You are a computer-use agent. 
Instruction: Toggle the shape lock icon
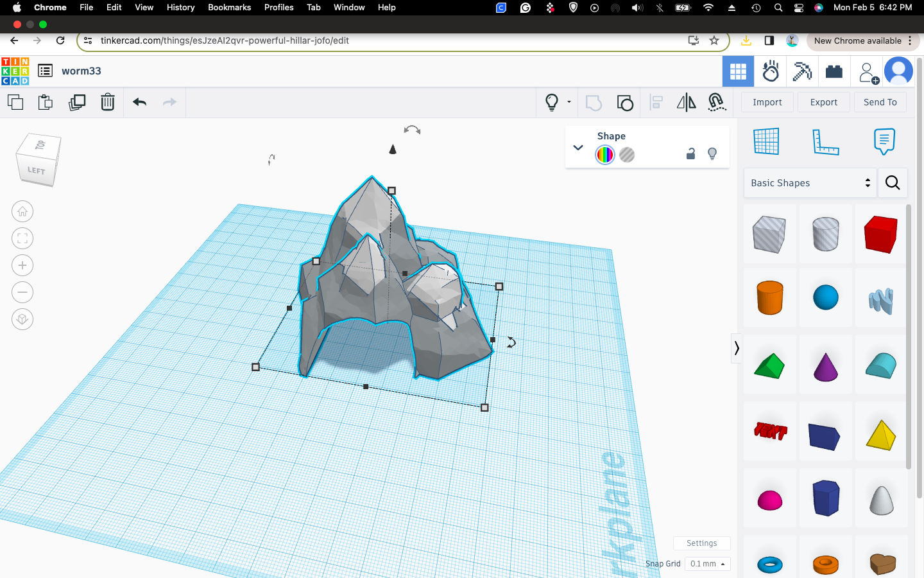690,154
